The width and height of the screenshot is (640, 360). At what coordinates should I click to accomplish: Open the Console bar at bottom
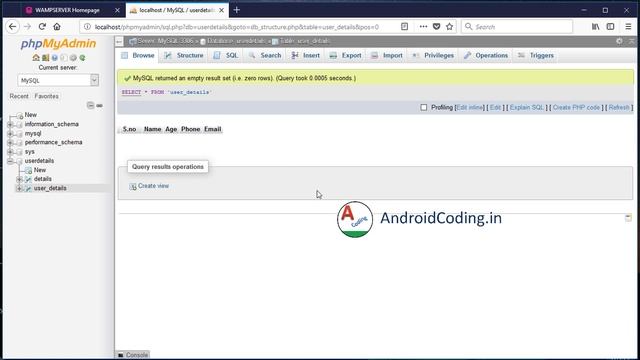pos(133,355)
